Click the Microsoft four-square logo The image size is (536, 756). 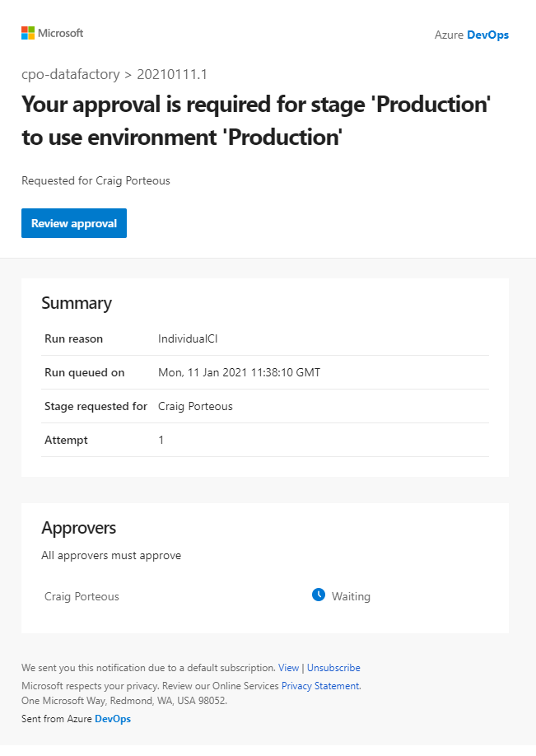[x=28, y=33]
